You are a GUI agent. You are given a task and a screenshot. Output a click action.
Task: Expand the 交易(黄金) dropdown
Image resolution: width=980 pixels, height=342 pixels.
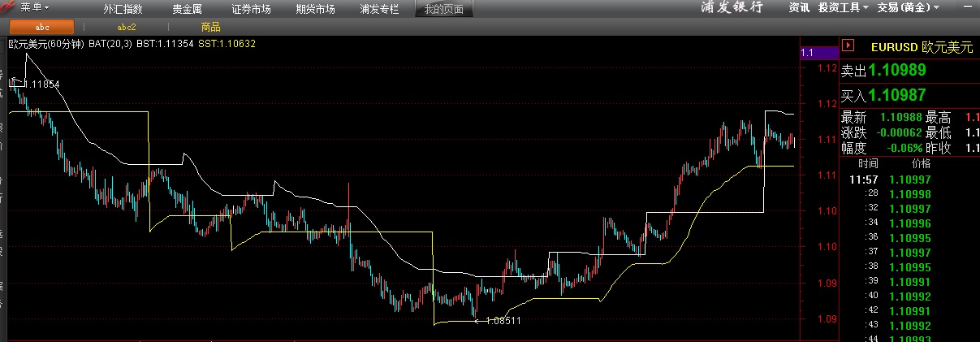tap(909, 7)
